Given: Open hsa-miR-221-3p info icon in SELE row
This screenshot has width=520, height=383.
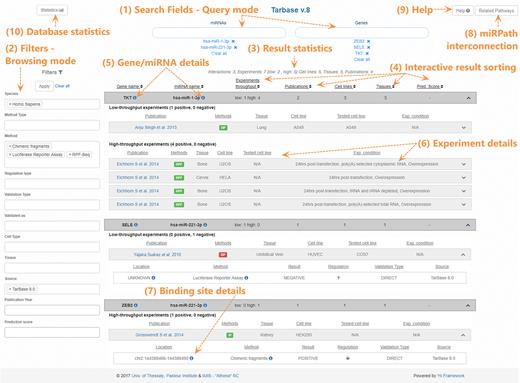Looking at the screenshot, I should [x=205, y=225].
